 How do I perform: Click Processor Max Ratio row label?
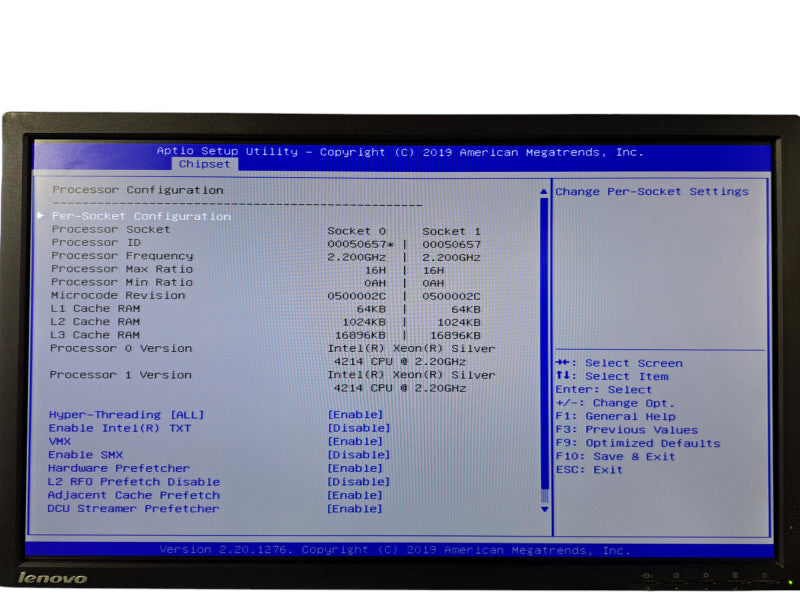coord(122,269)
